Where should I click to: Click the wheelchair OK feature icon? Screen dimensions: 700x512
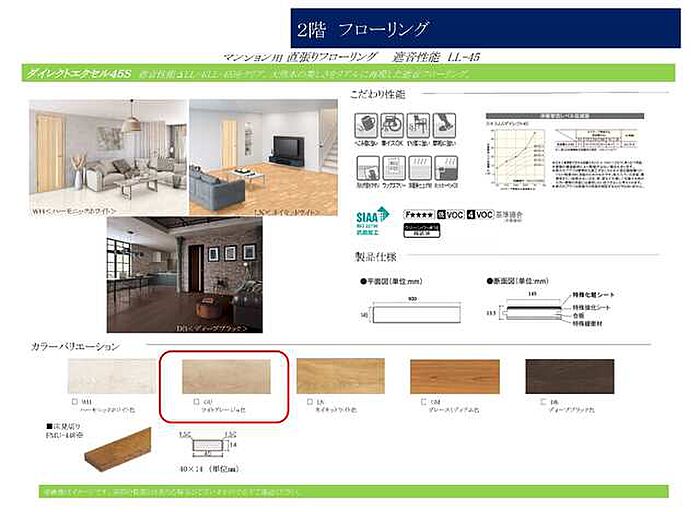(393, 125)
